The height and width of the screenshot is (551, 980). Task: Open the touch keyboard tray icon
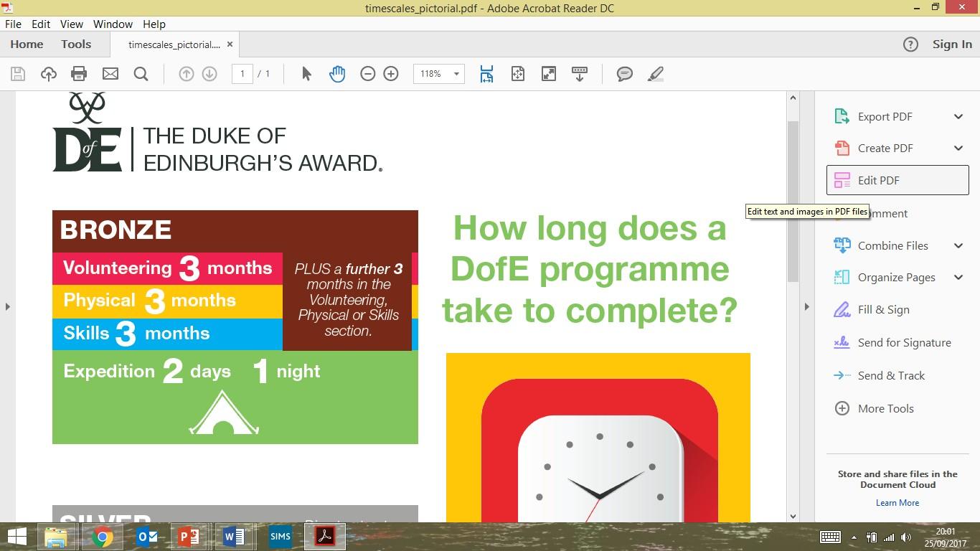point(830,537)
